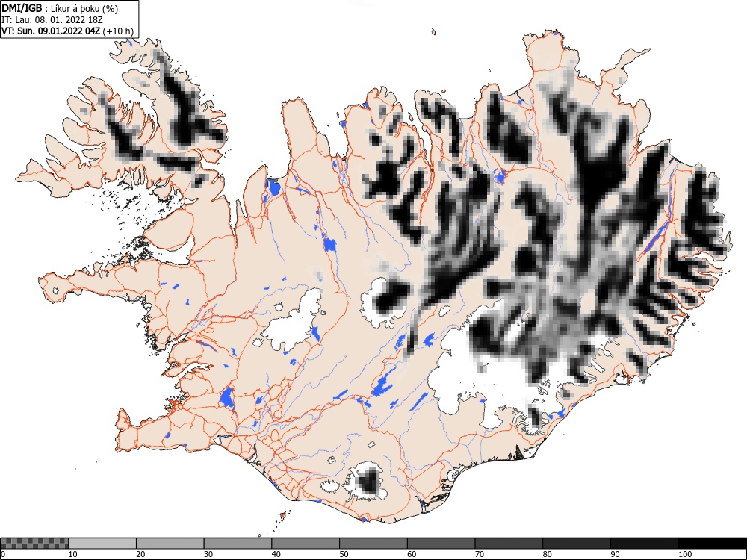
Task: Select the black legend swatch right of 100
Action: pos(712,544)
